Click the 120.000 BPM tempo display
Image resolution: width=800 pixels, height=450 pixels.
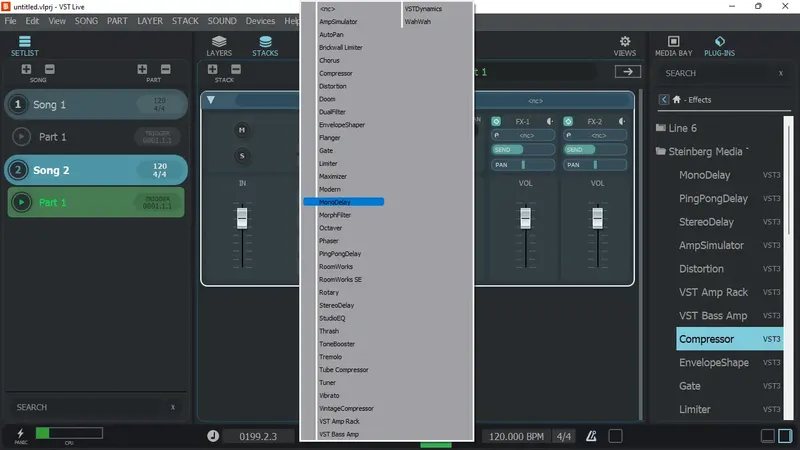click(516, 436)
